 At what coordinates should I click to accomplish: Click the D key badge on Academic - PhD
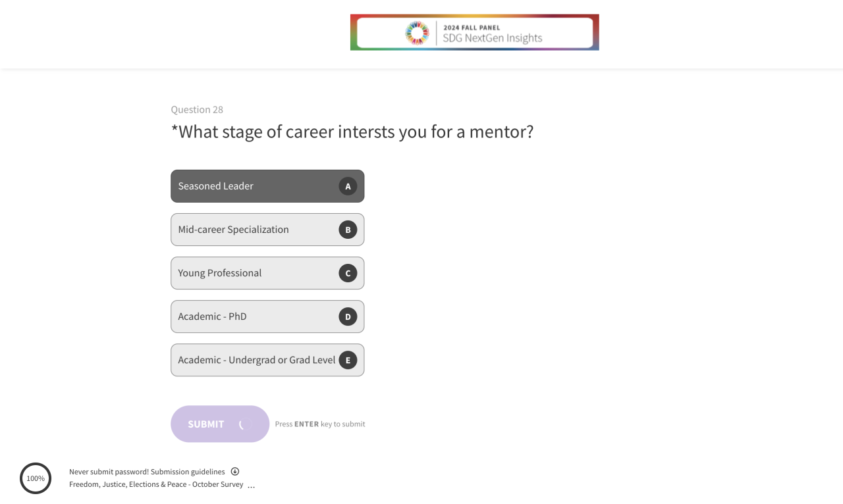click(x=348, y=316)
